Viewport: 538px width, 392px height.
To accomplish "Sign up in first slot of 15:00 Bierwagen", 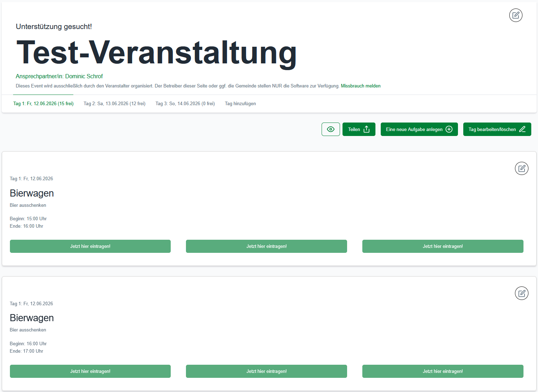I will tap(90, 246).
